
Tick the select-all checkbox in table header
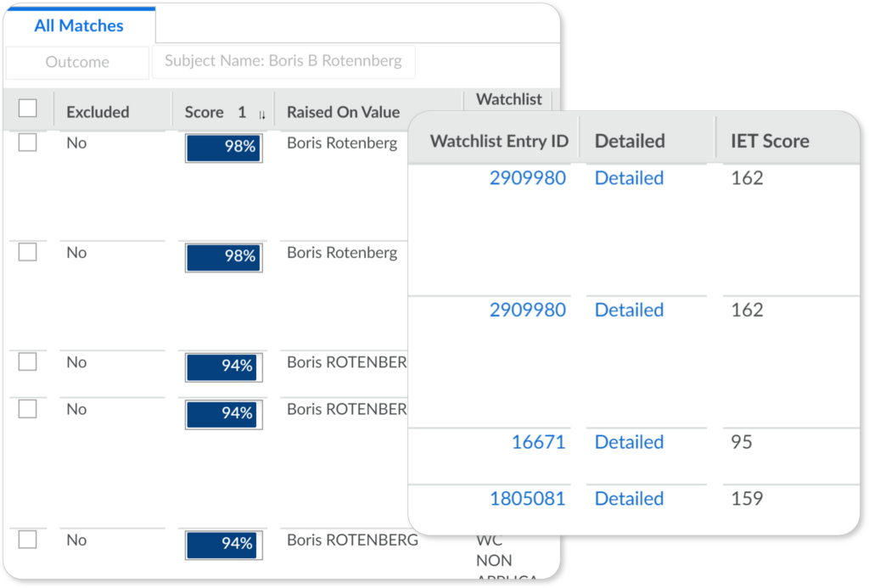(28, 109)
